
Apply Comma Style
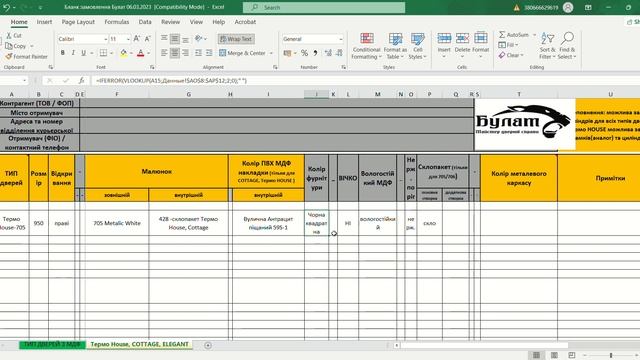pos(316,53)
